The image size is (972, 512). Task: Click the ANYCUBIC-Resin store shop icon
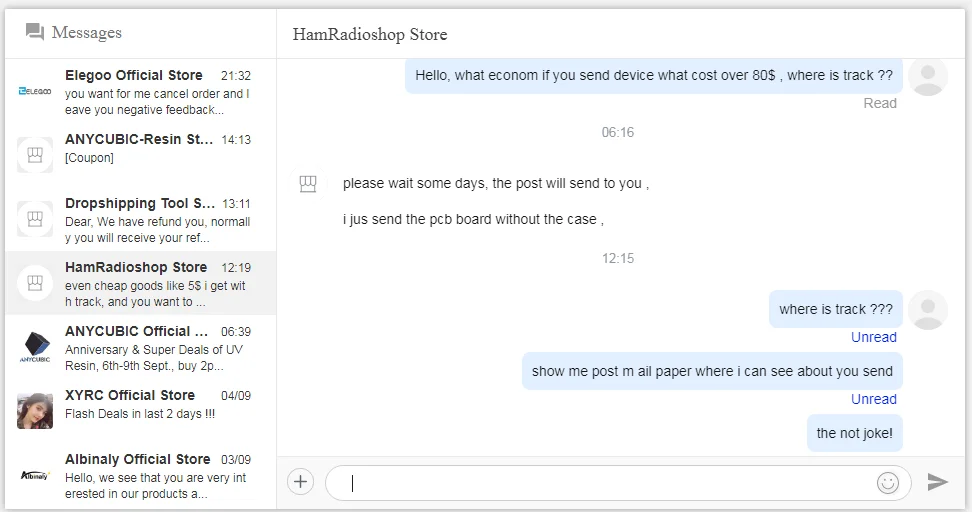pos(35,155)
